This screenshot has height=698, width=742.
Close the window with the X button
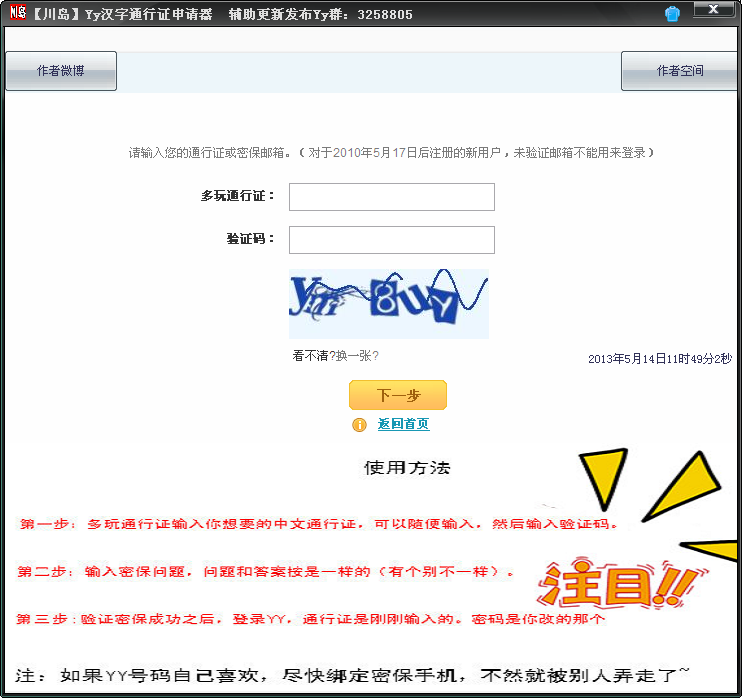[x=713, y=9]
